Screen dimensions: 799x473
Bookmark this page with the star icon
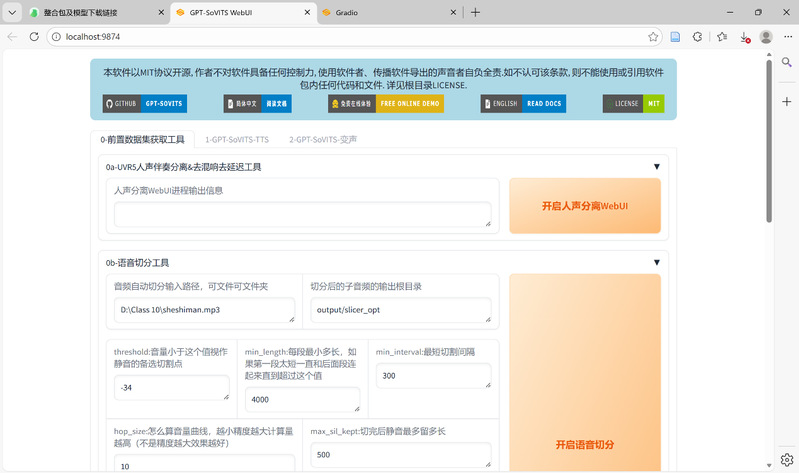point(653,36)
